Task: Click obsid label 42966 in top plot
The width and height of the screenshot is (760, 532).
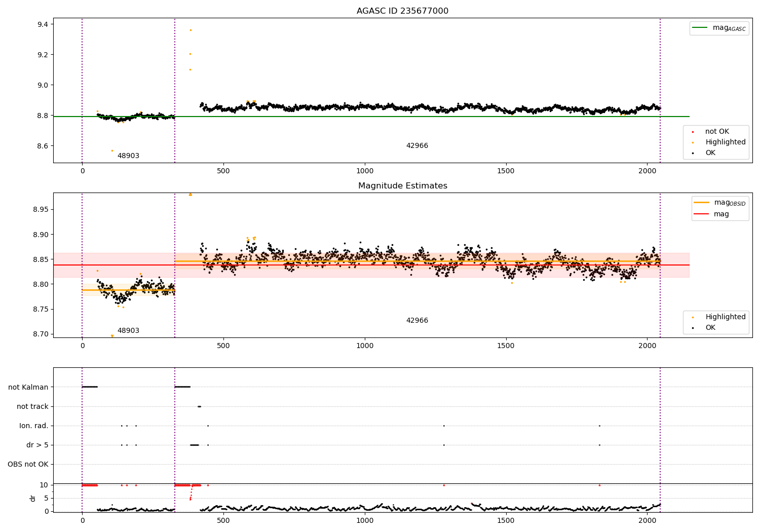Action: point(417,146)
